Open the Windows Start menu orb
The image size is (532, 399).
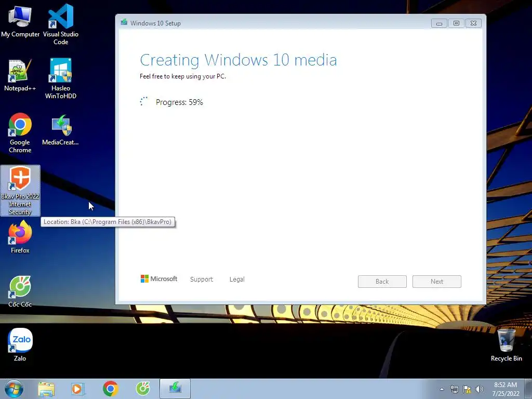pos(14,389)
